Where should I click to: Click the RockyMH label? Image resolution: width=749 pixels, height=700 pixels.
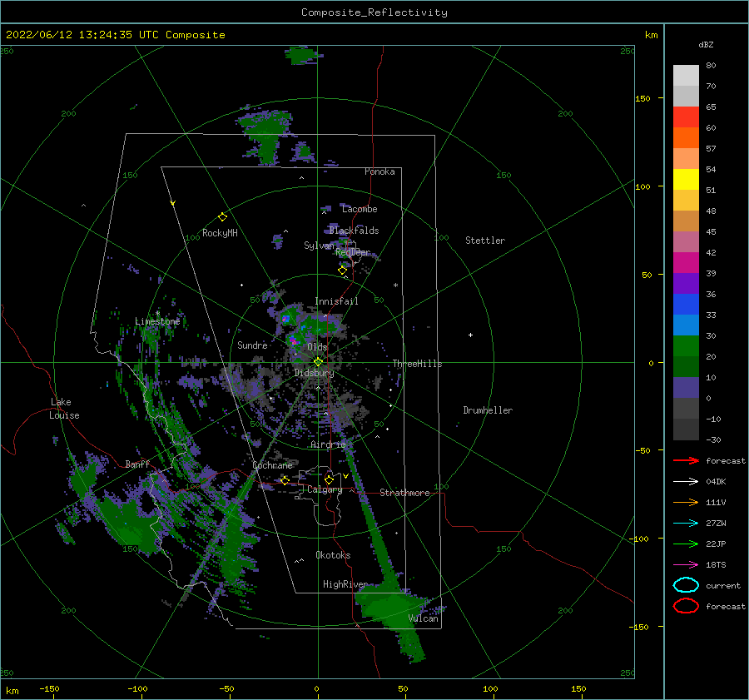coord(220,233)
